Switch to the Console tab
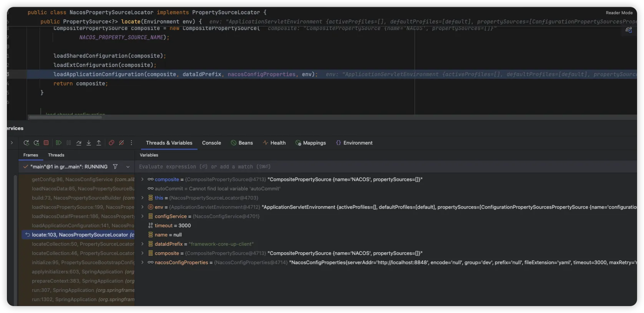Viewport: 644px width, 313px height. pos(211,143)
